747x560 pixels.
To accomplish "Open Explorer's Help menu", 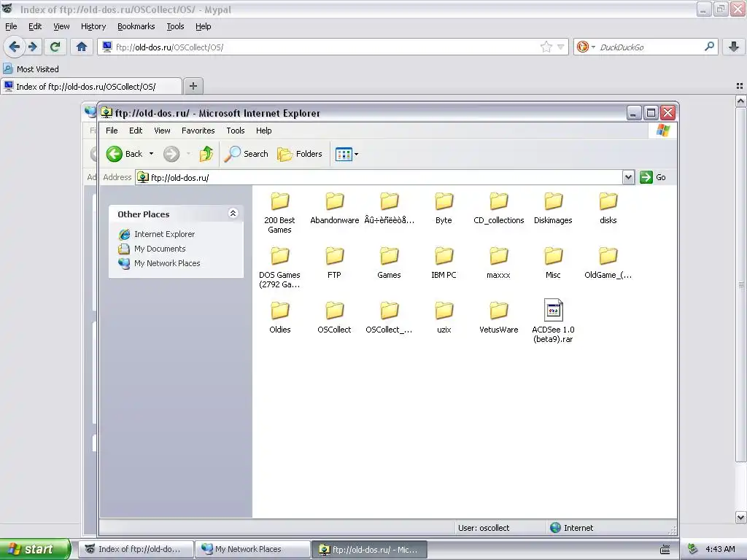I will click(x=263, y=131).
